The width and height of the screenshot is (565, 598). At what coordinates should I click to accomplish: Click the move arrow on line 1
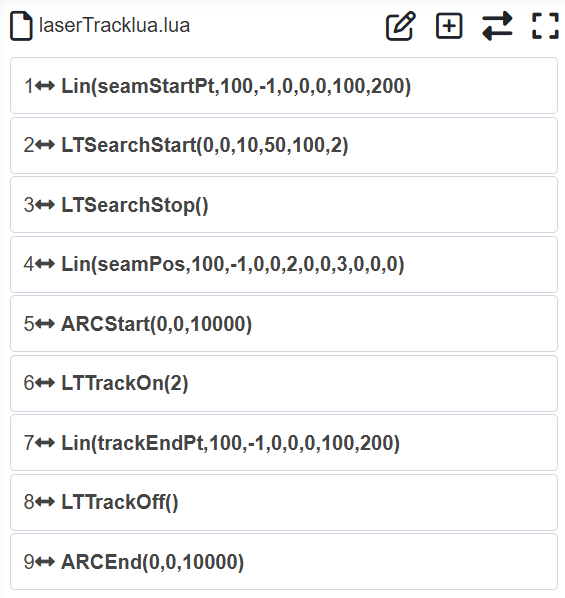coord(45,86)
